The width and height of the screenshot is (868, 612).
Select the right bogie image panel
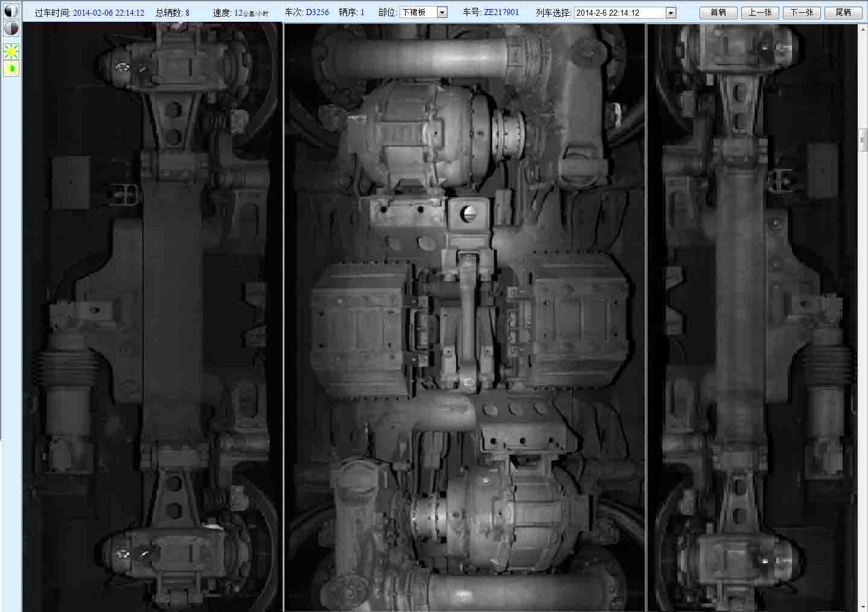(752, 317)
